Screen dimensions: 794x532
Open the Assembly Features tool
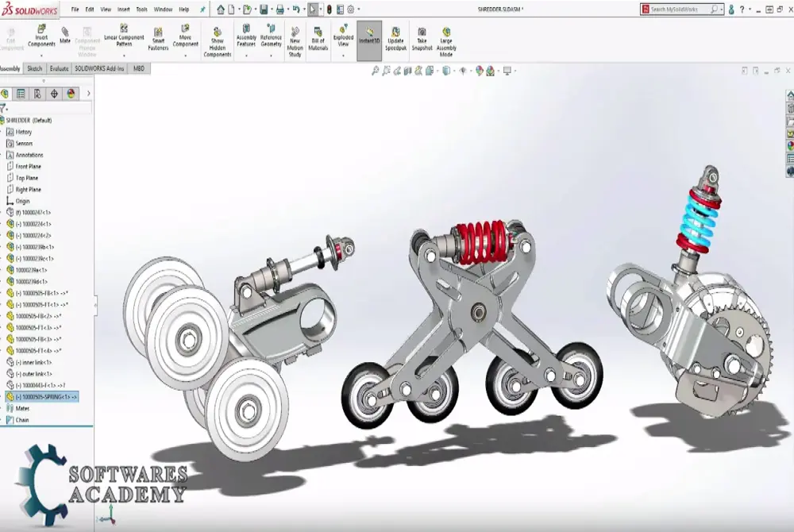pyautogui.click(x=246, y=36)
